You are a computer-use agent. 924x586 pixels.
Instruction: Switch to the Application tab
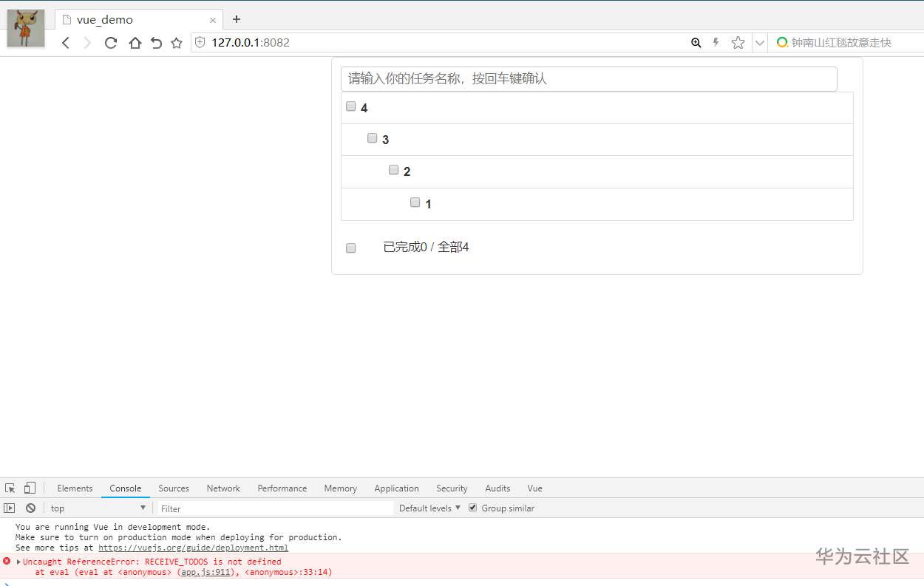pos(396,488)
